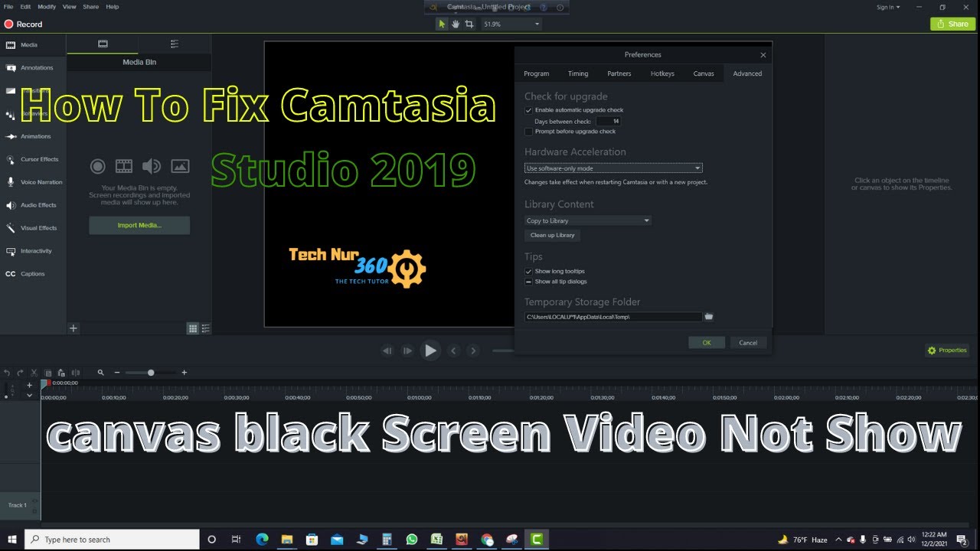Click the step backward frame button
Screen dimensions: 980x551
(x=387, y=350)
